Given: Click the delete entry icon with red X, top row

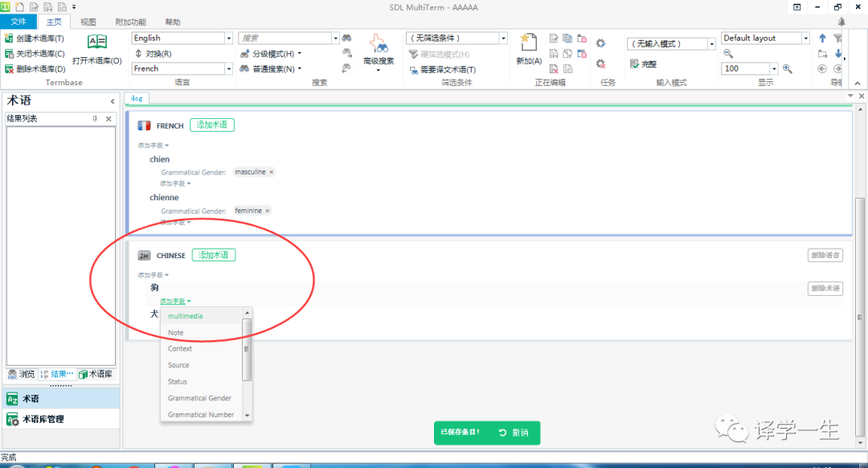Looking at the screenshot, I should click(582, 39).
